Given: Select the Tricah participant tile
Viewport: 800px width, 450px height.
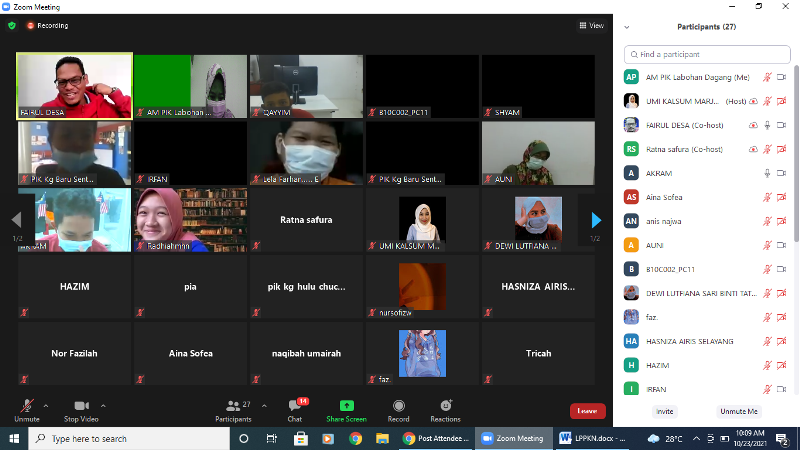Looking at the screenshot, I should [538, 354].
